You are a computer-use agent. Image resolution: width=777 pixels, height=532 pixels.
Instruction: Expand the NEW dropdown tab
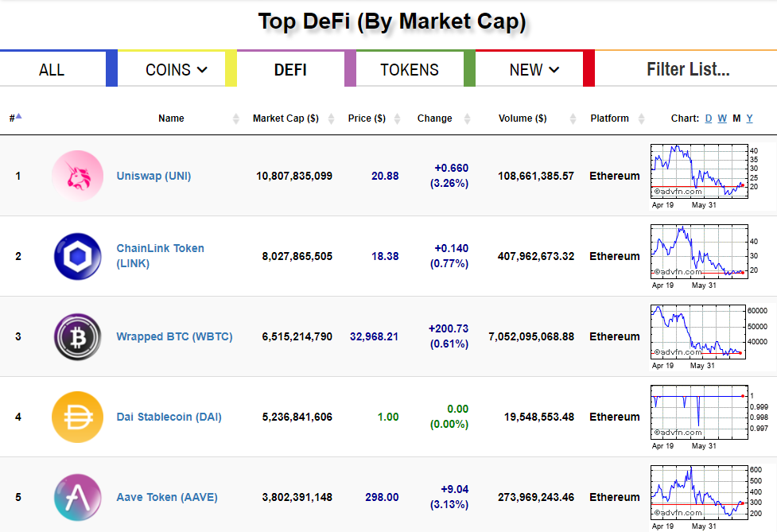(x=529, y=70)
